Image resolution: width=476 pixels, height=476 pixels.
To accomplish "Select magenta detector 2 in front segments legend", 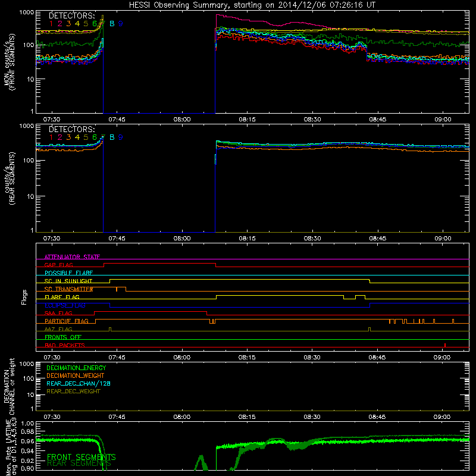I will click(60, 24).
